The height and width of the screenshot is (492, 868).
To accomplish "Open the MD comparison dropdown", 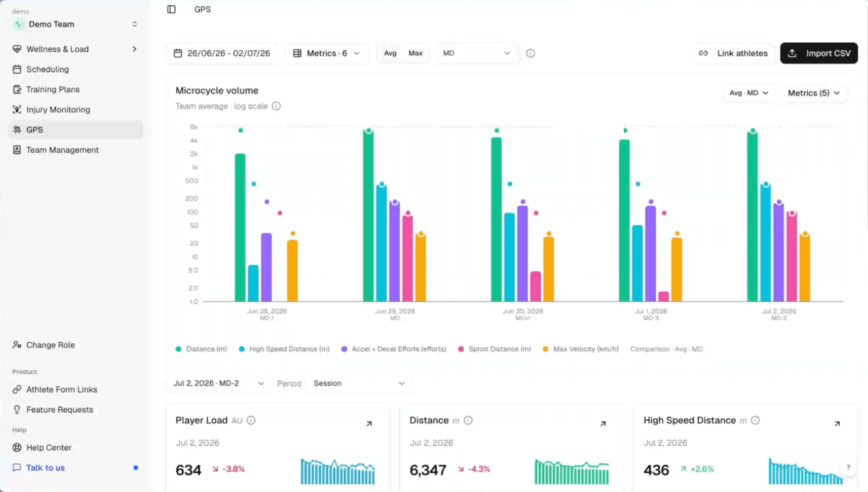I will (x=476, y=53).
